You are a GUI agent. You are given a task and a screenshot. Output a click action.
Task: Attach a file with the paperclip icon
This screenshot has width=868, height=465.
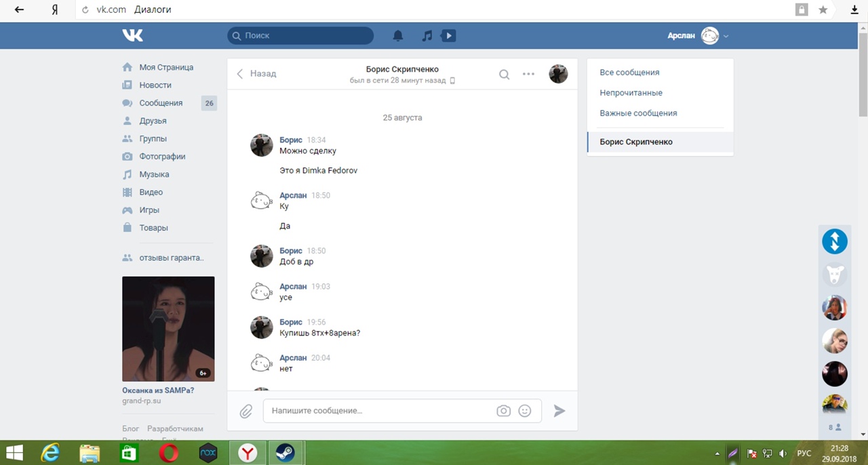245,411
